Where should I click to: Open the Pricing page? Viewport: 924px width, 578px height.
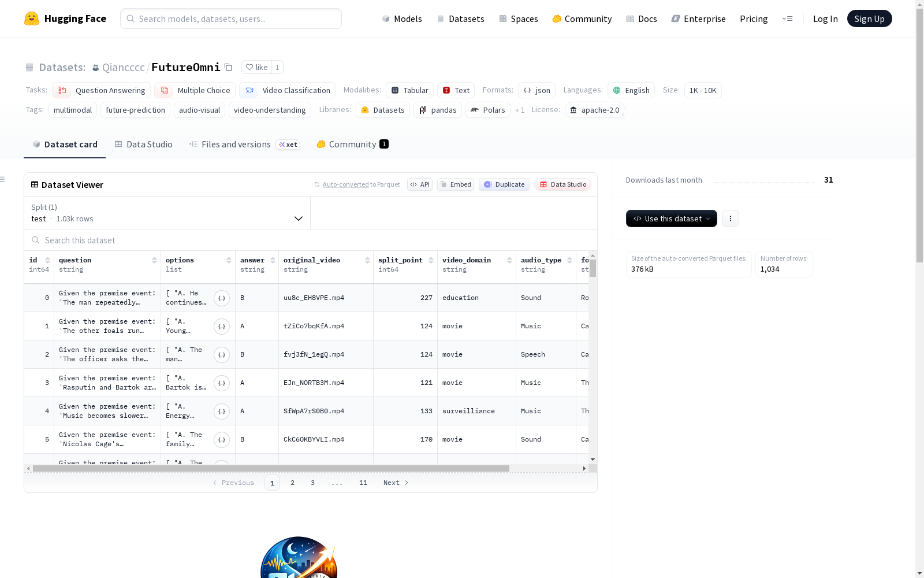(x=754, y=18)
